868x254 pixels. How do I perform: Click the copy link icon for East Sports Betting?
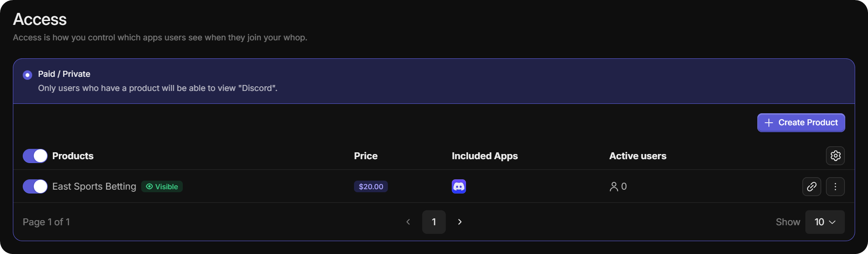point(812,187)
